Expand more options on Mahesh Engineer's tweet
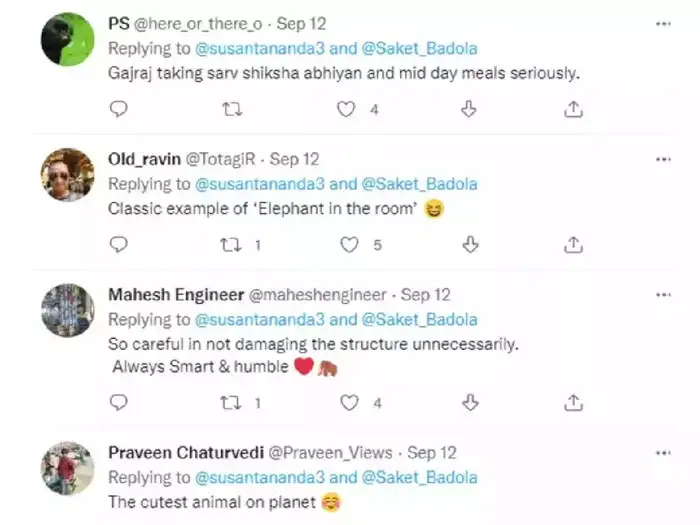The height and width of the screenshot is (525, 700). point(663,295)
